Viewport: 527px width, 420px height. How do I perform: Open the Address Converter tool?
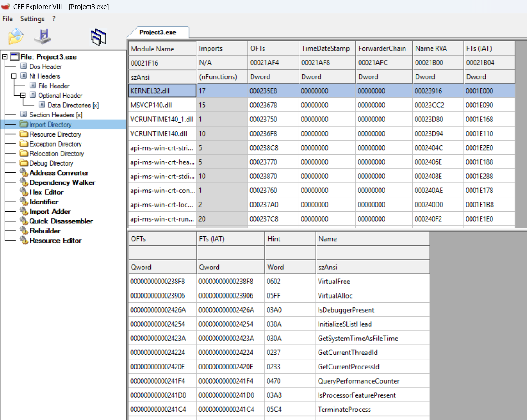point(59,173)
